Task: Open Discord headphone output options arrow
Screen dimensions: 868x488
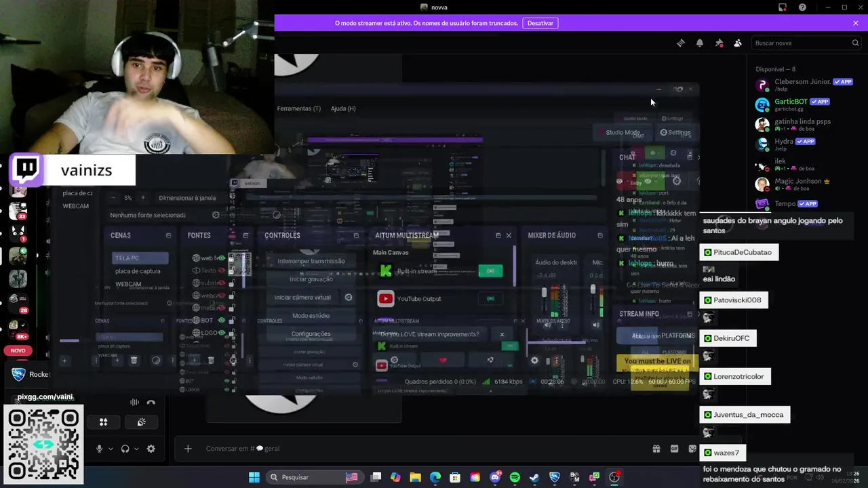Action: click(136, 449)
